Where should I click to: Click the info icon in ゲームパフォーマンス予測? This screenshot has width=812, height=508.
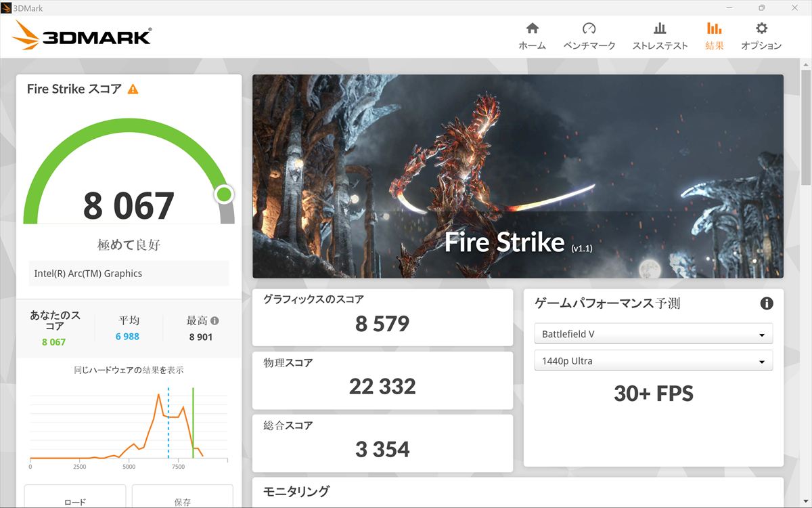coord(767,303)
